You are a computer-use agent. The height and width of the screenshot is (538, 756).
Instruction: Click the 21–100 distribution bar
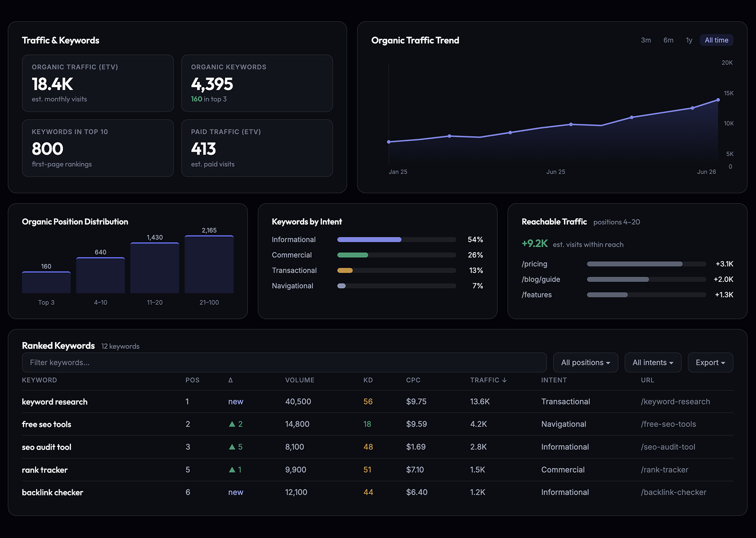tap(209, 264)
